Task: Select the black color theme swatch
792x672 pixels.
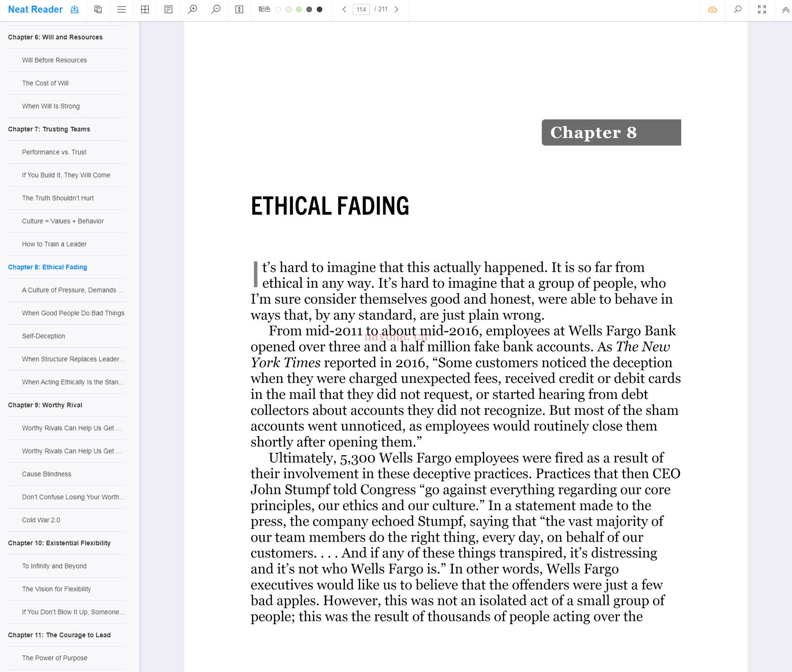Action: (x=320, y=9)
